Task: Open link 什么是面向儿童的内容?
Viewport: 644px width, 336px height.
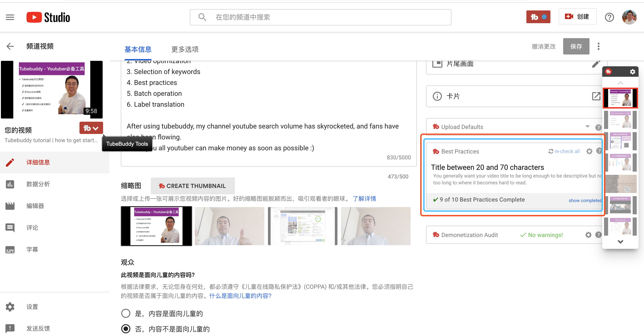Action: click(x=240, y=296)
